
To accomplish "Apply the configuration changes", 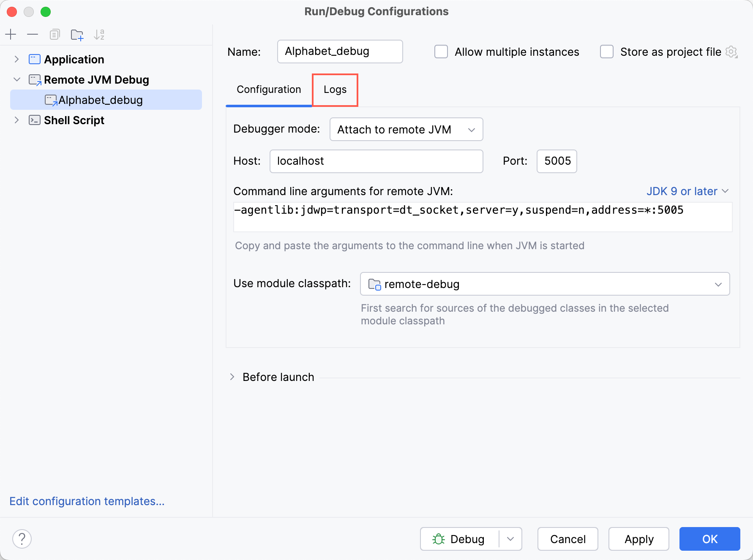I will click(638, 539).
